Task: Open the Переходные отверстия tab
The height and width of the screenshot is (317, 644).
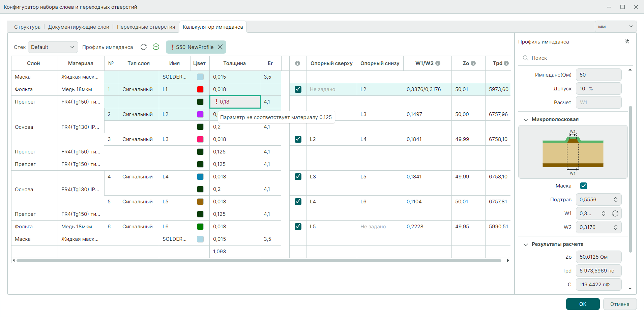Action: [x=146, y=27]
